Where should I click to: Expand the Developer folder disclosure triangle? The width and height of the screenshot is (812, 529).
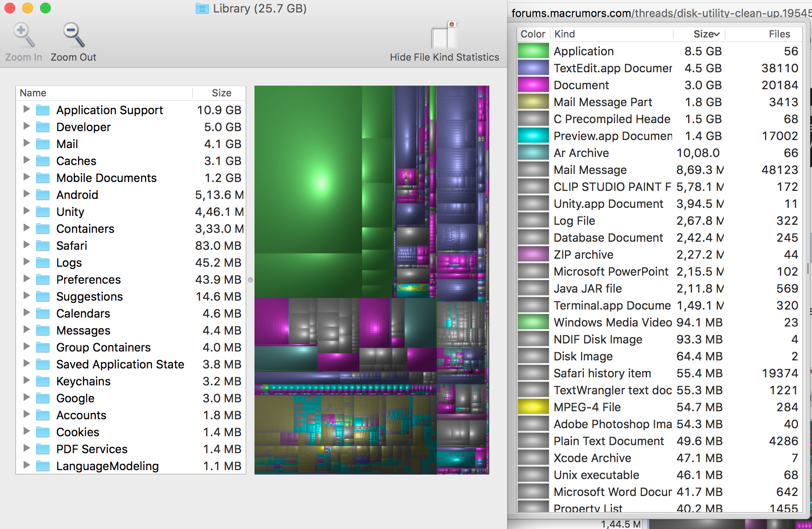(26, 126)
